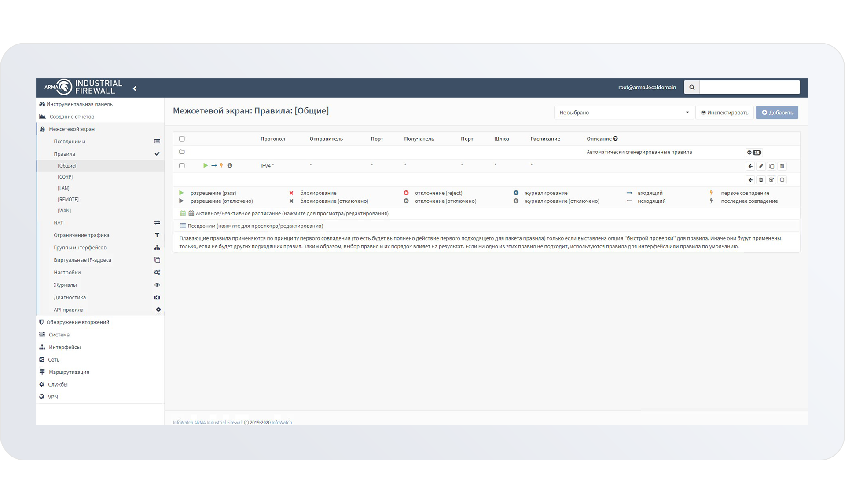
Task: Click the search magnifier icon in header
Action: tap(692, 87)
